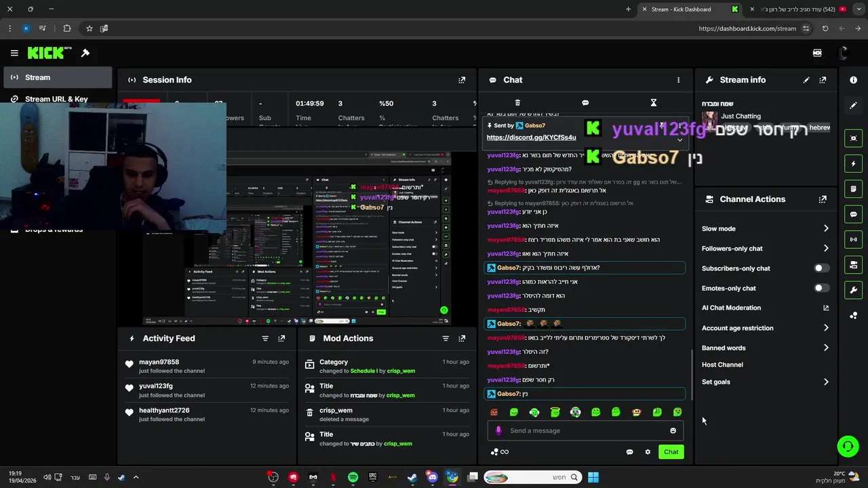
Task: Open the hamburger menu beside Kick logo
Action: click(x=14, y=53)
